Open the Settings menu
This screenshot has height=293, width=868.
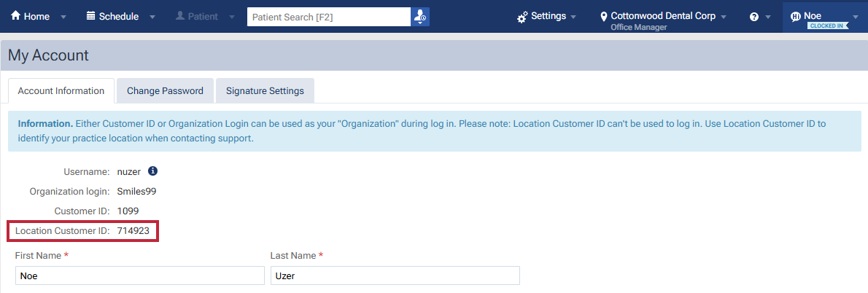pyautogui.click(x=549, y=16)
